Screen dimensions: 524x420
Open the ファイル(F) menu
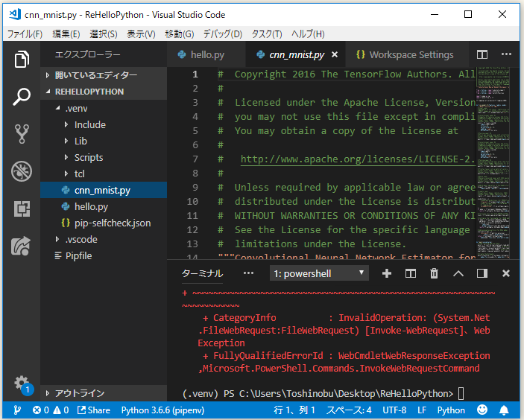coord(25,34)
